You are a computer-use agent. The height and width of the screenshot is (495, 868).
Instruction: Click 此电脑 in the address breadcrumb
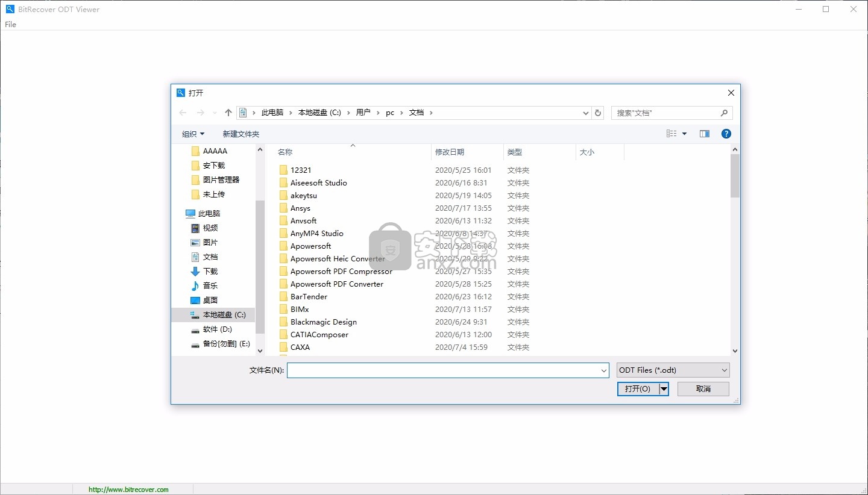point(272,113)
